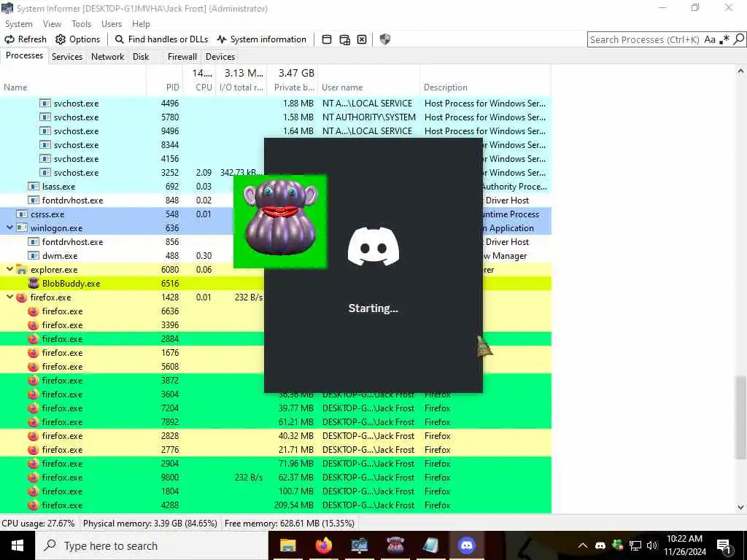Toggle the regex search option icon
This screenshot has height=560, width=747.
724,39
